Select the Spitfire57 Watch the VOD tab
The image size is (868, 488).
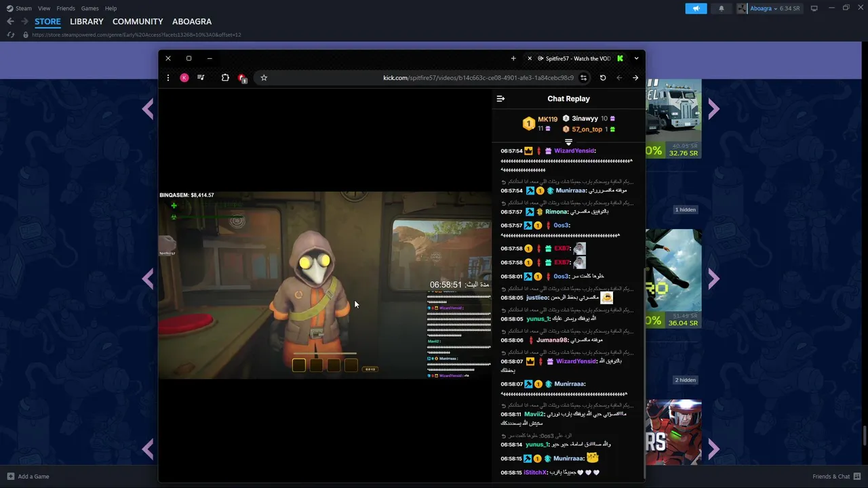575,58
